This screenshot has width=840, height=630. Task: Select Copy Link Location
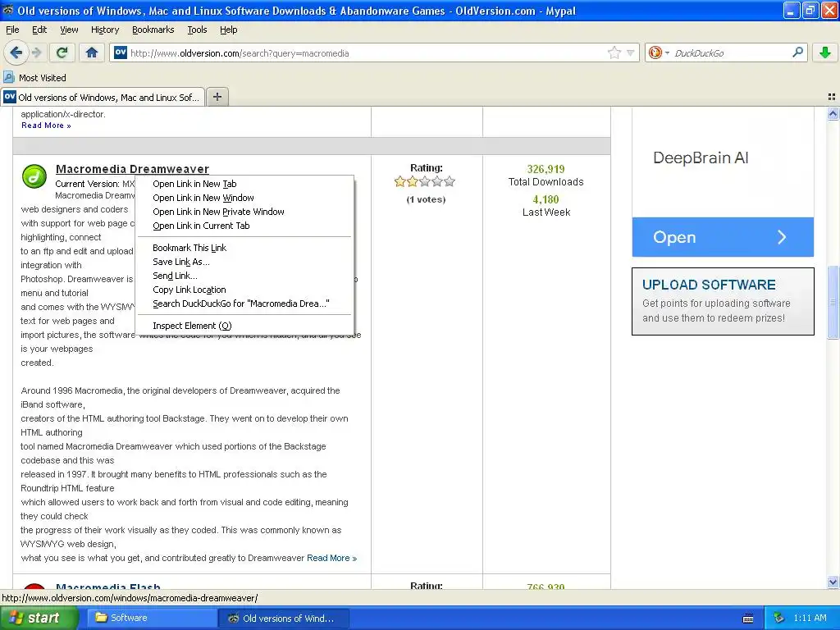point(244,290)
